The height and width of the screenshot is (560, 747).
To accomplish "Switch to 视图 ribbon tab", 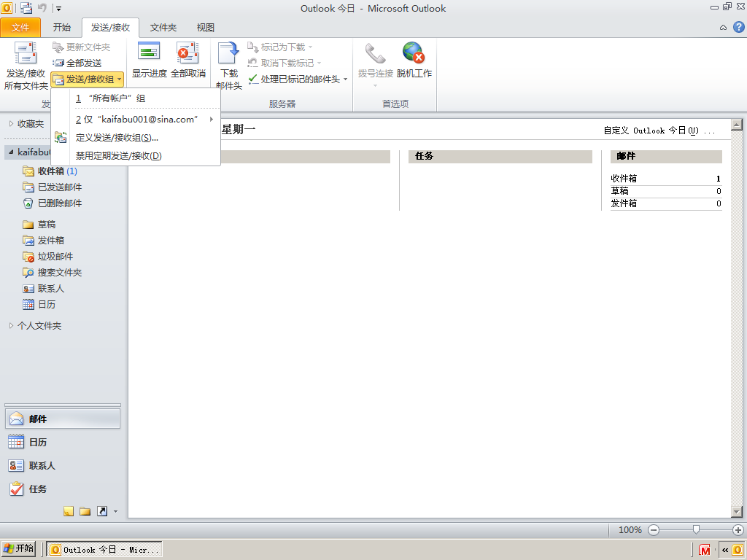I will 205,28.
